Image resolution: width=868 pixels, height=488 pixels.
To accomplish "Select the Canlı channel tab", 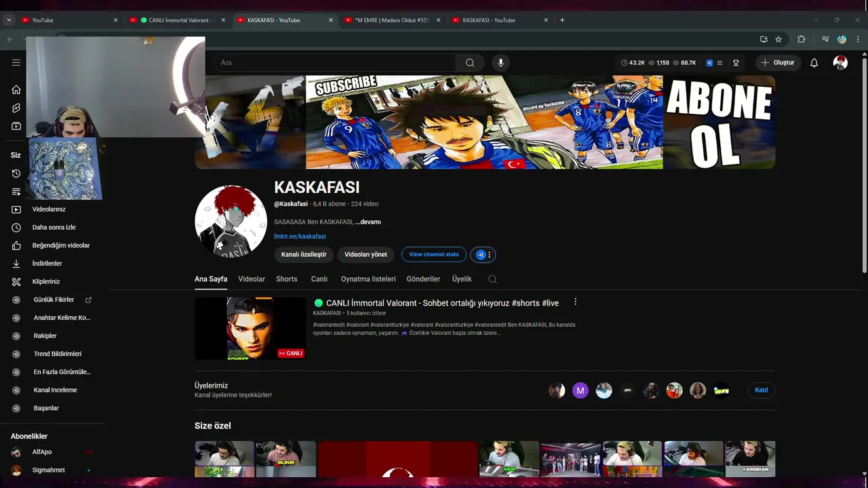I will [x=319, y=279].
